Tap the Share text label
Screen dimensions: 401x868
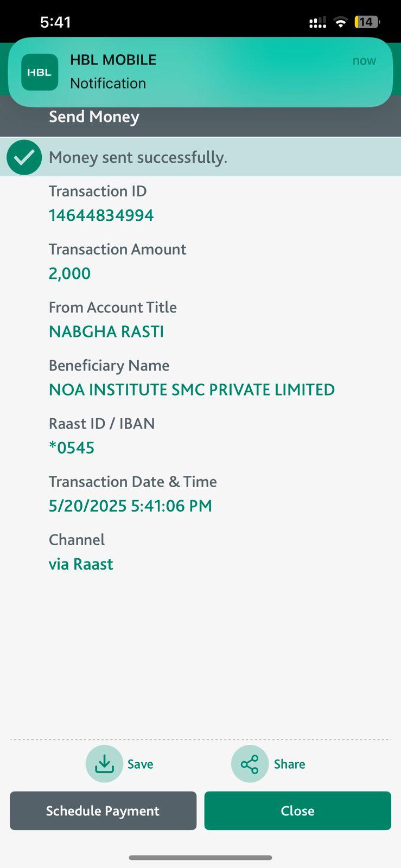289,764
